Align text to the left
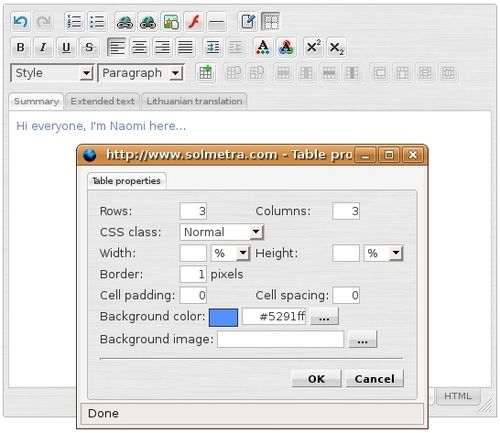The width and height of the screenshot is (500, 433). click(x=117, y=47)
